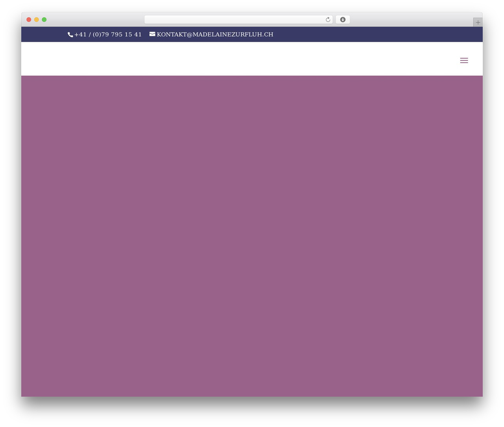Open the hamburger navigation menu
This screenshot has width=504, height=427.
[x=464, y=60]
